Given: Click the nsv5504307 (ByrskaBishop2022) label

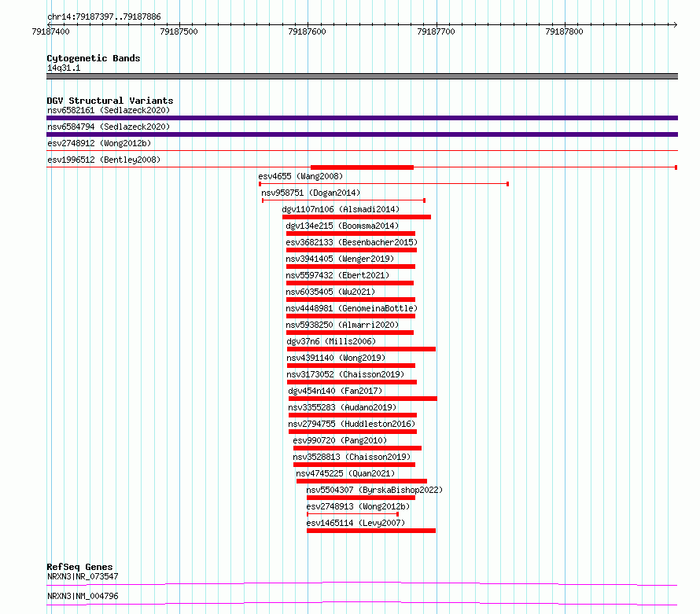Looking at the screenshot, I should pyautogui.click(x=374, y=490).
